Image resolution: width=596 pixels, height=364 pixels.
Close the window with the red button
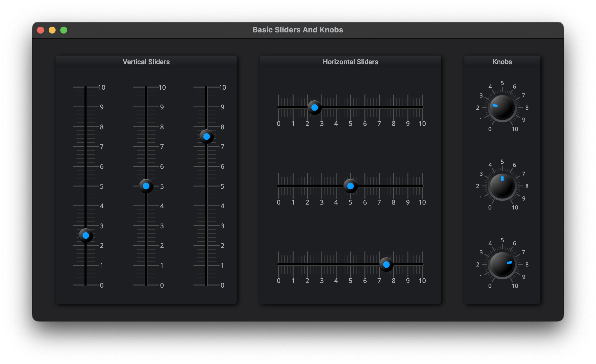pos(41,30)
